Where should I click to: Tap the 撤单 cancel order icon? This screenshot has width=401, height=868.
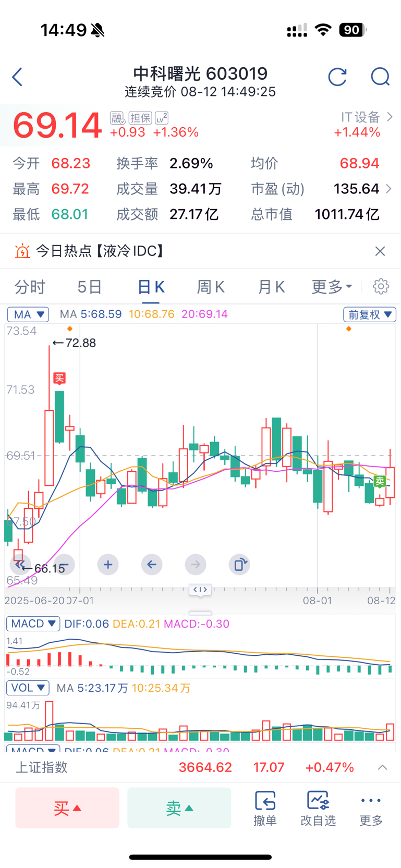tap(265, 808)
